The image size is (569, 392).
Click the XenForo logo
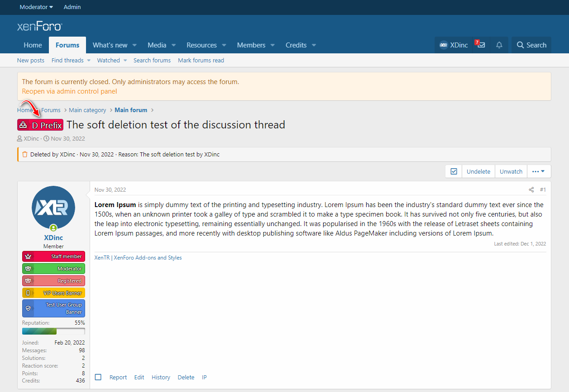39,26
